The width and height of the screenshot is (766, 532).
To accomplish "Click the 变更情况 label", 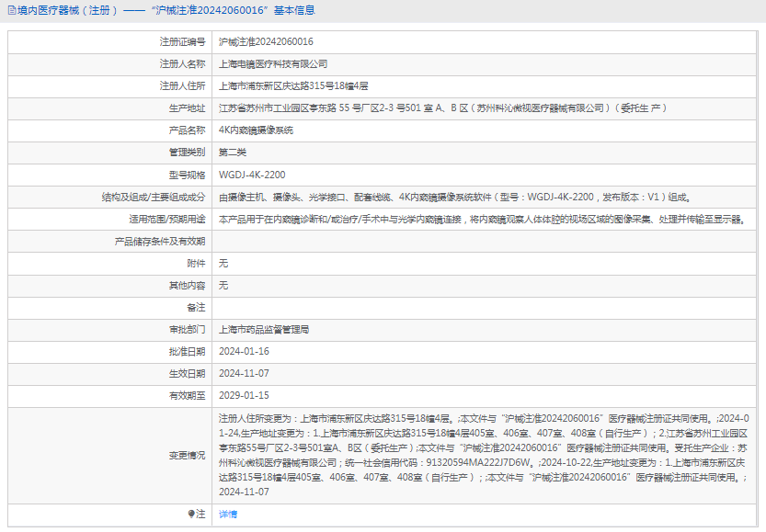I will (187, 456).
